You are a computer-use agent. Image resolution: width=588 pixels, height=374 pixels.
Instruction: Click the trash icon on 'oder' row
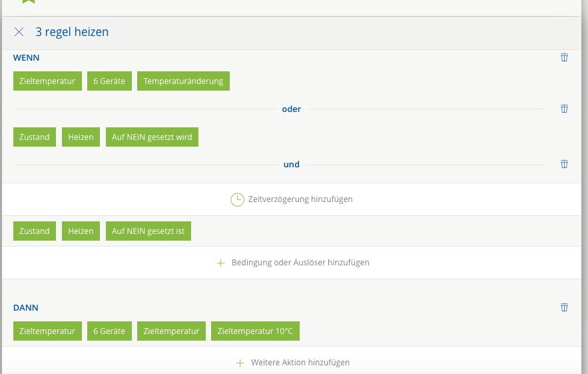pyautogui.click(x=564, y=109)
